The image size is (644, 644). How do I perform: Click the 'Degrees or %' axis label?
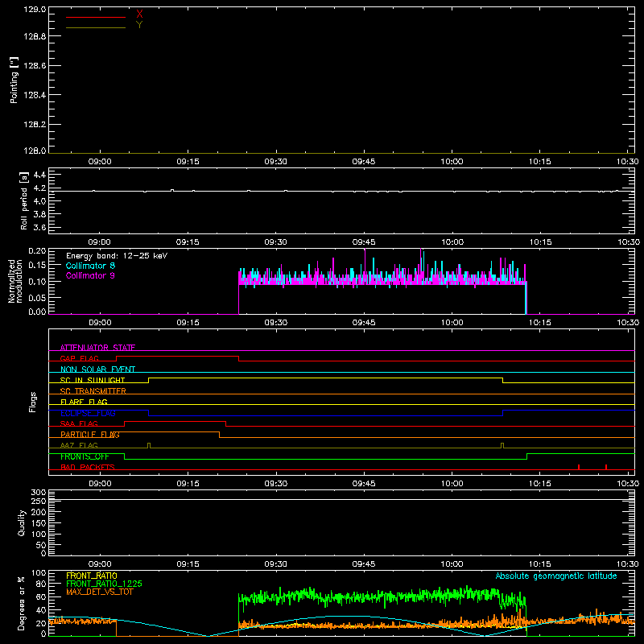tap(22, 603)
